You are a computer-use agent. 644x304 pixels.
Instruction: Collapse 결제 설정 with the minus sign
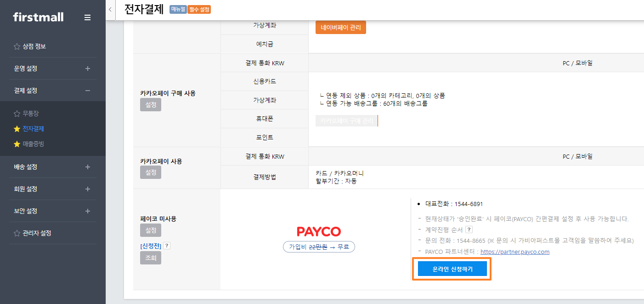(x=88, y=91)
